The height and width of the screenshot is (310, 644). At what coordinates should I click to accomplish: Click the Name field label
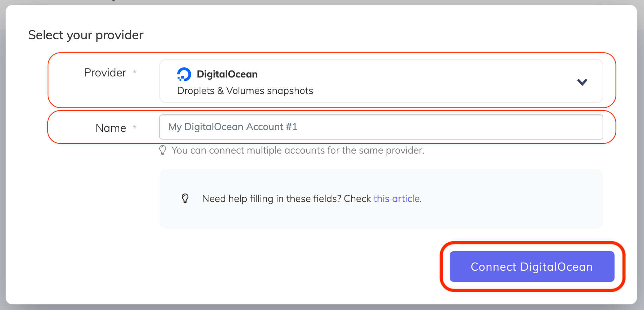click(110, 128)
